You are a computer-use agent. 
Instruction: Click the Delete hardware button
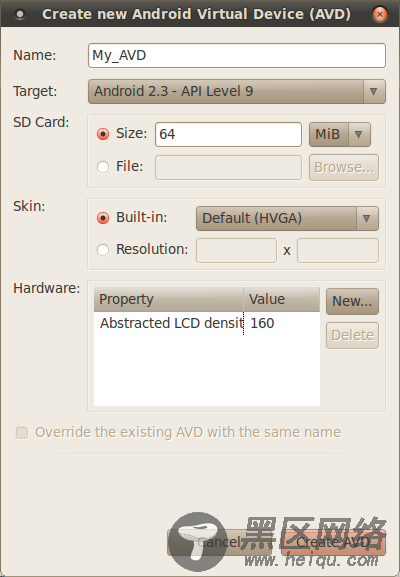352,336
